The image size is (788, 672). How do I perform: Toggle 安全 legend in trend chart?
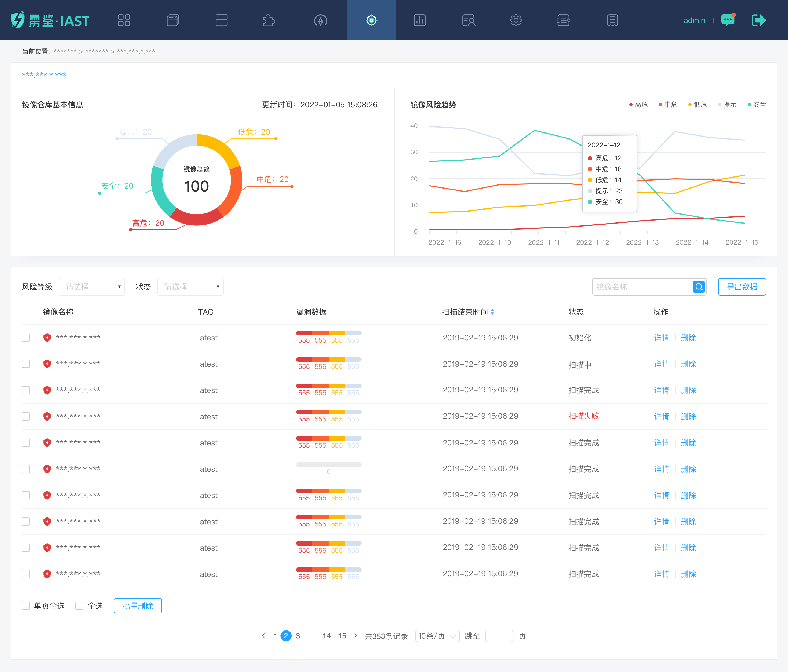tap(757, 104)
